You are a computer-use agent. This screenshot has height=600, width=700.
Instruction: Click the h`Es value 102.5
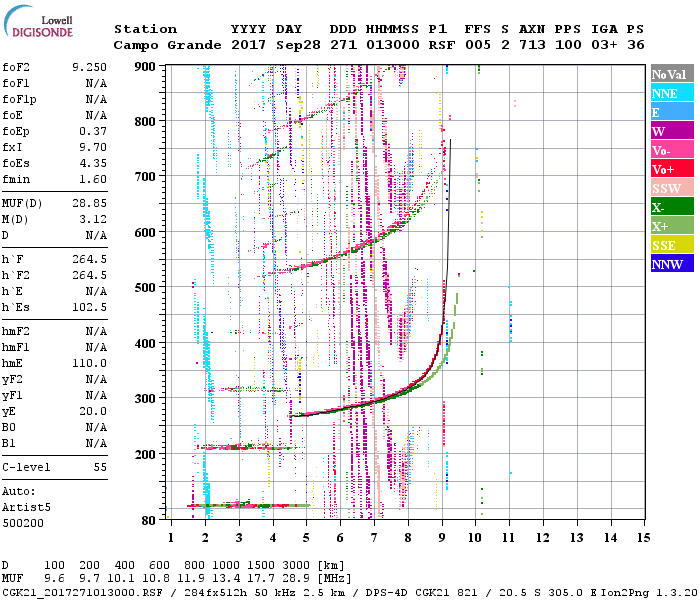(x=89, y=307)
